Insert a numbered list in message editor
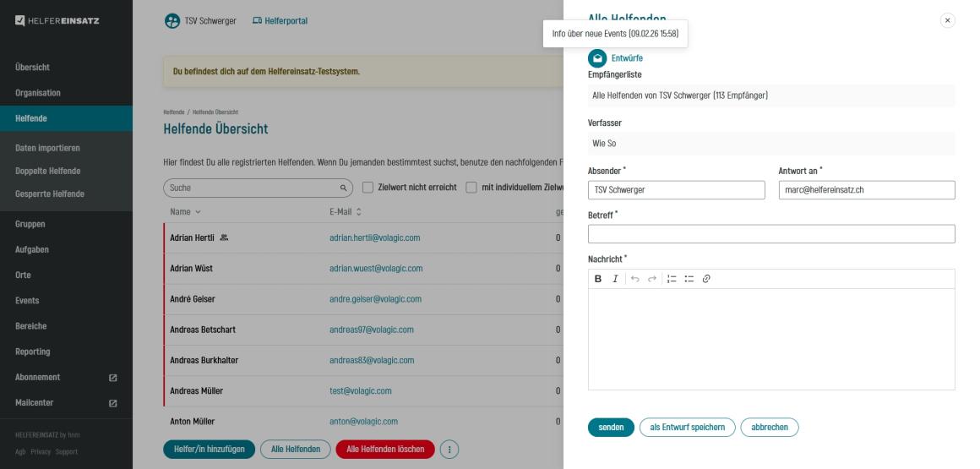The height and width of the screenshot is (469, 980). [x=672, y=279]
